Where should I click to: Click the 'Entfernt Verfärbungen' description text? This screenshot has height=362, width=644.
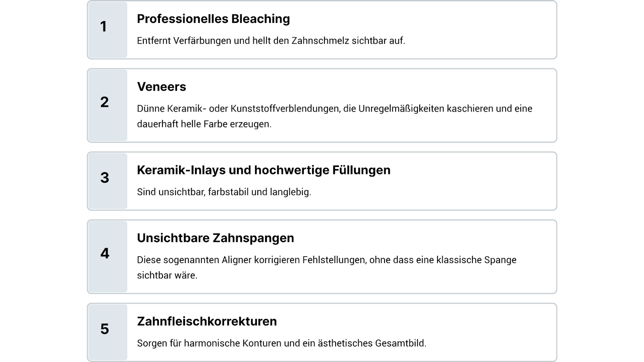[x=271, y=41]
